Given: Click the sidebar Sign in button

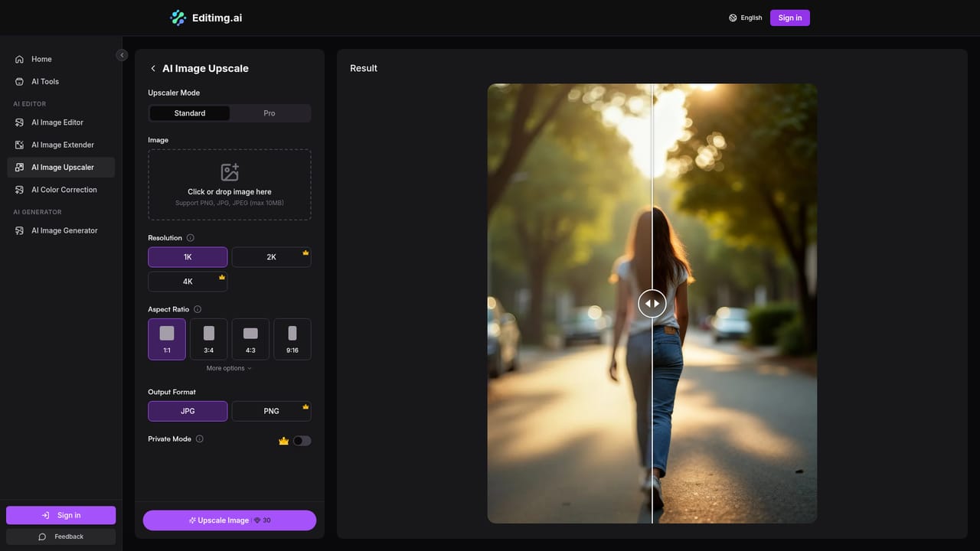Looking at the screenshot, I should pos(61,515).
